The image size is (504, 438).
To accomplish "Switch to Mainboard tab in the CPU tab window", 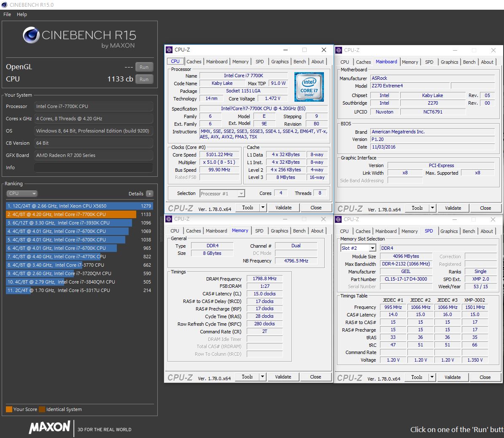I will point(217,62).
